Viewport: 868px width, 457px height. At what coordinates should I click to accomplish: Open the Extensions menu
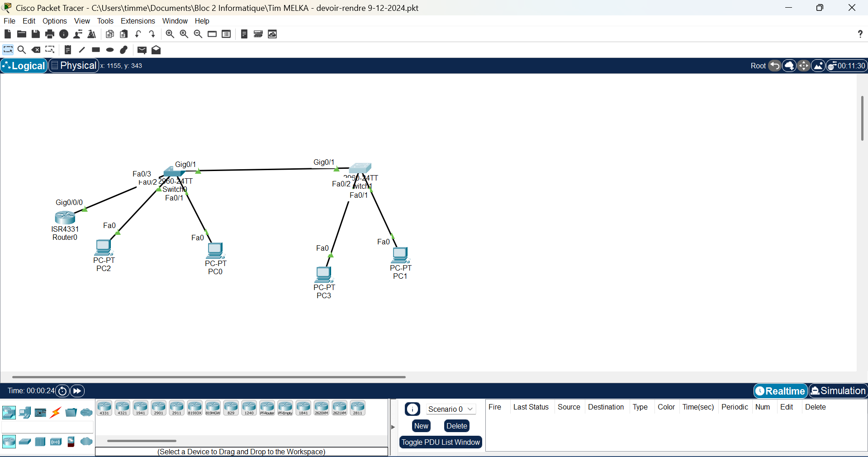pos(138,21)
